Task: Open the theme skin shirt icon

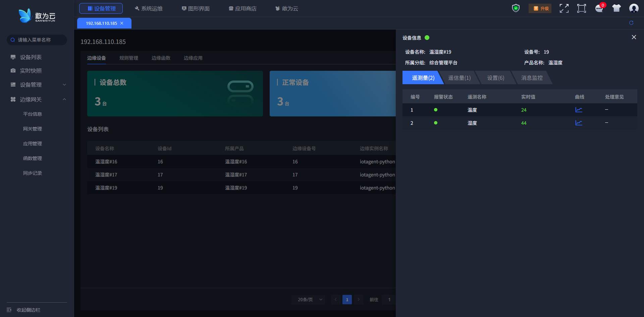Action: click(x=616, y=8)
